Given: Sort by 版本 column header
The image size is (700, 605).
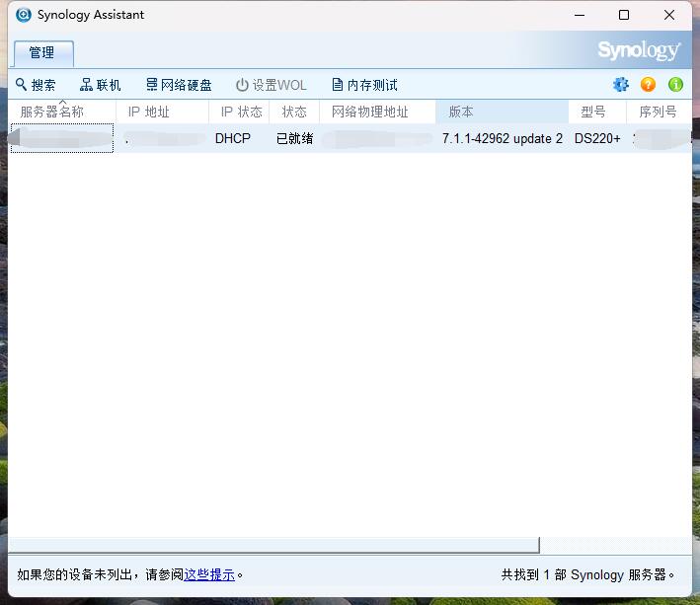Looking at the screenshot, I should [502, 112].
